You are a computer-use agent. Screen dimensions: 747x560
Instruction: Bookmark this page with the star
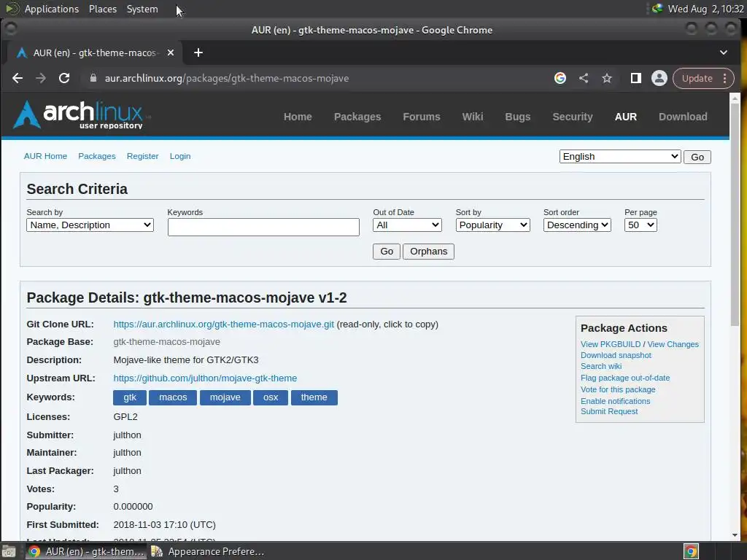[x=606, y=78]
